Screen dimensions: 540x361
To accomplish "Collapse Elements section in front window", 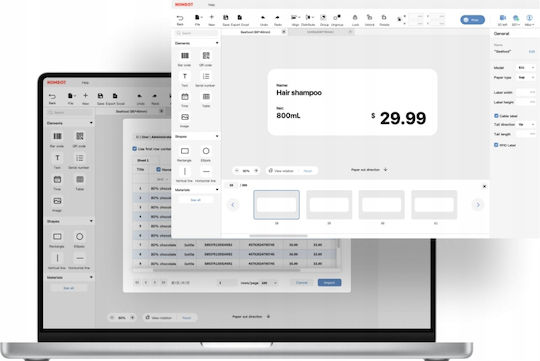I will pos(217,43).
